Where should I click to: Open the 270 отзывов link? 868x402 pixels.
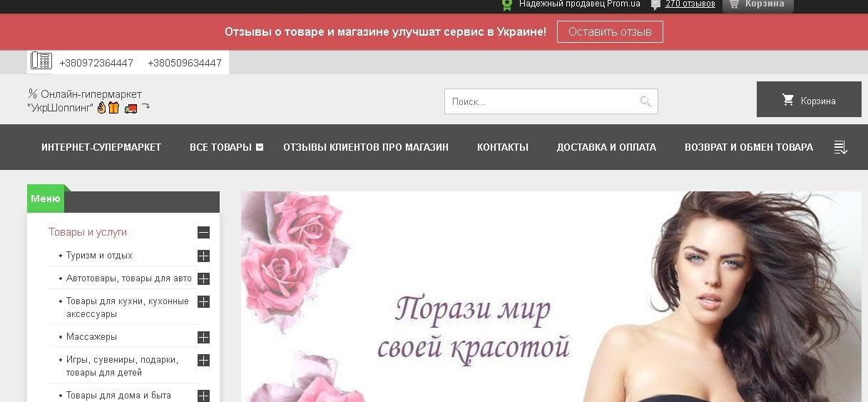(690, 4)
